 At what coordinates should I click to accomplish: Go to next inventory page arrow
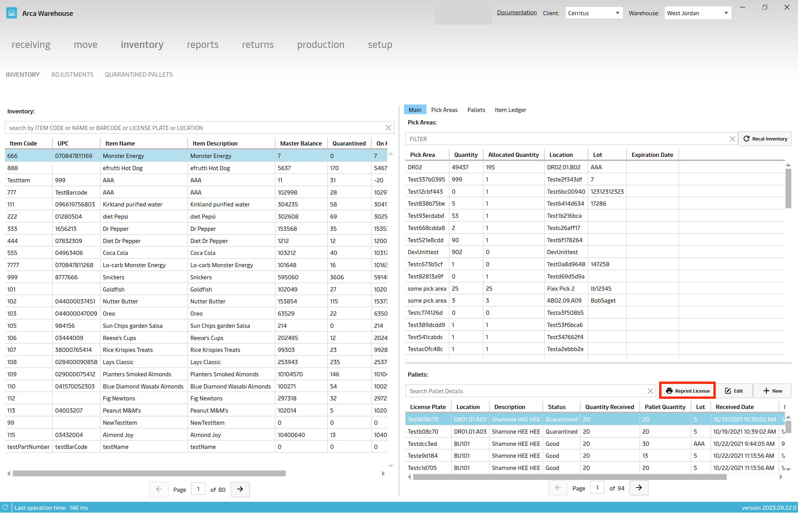coord(240,489)
